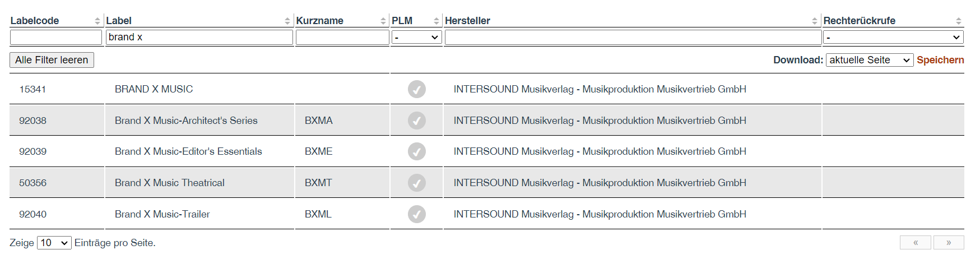Click PLM checkmark for Architect's Series row
This screenshot has height=259, width=980.
(417, 121)
